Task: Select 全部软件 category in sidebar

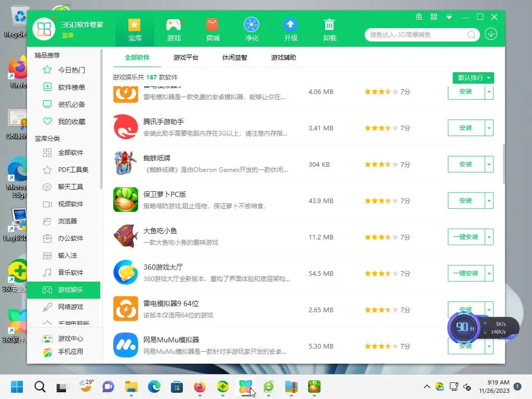Action: [64, 153]
